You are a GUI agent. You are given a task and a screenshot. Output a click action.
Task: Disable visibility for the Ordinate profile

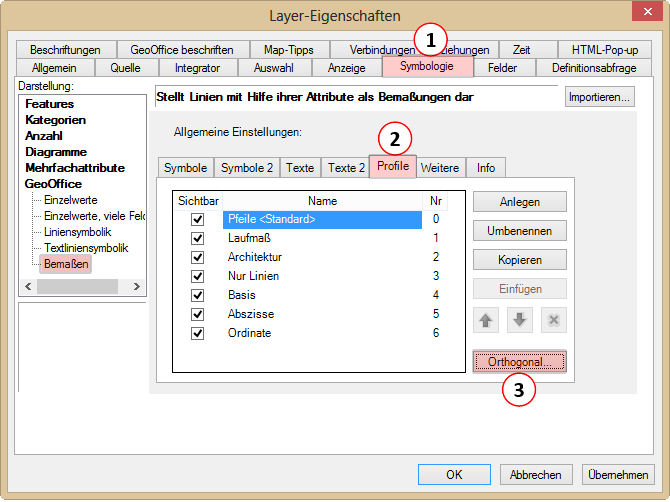197,333
